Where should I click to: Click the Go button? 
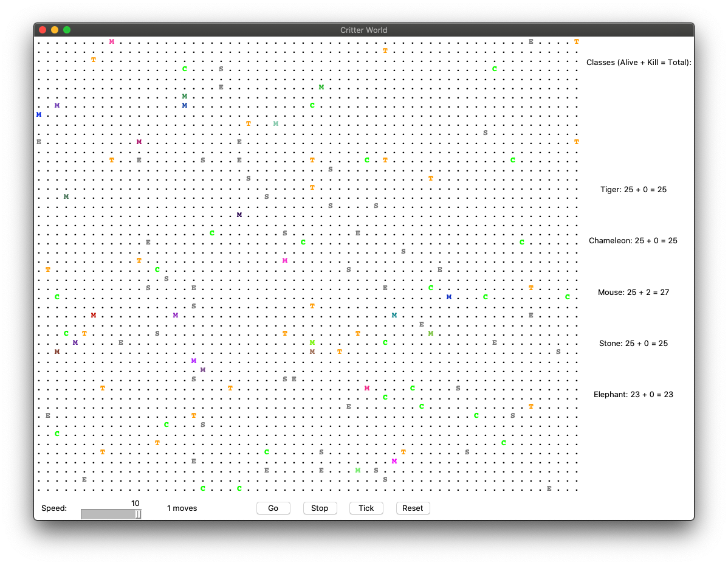pyautogui.click(x=273, y=508)
